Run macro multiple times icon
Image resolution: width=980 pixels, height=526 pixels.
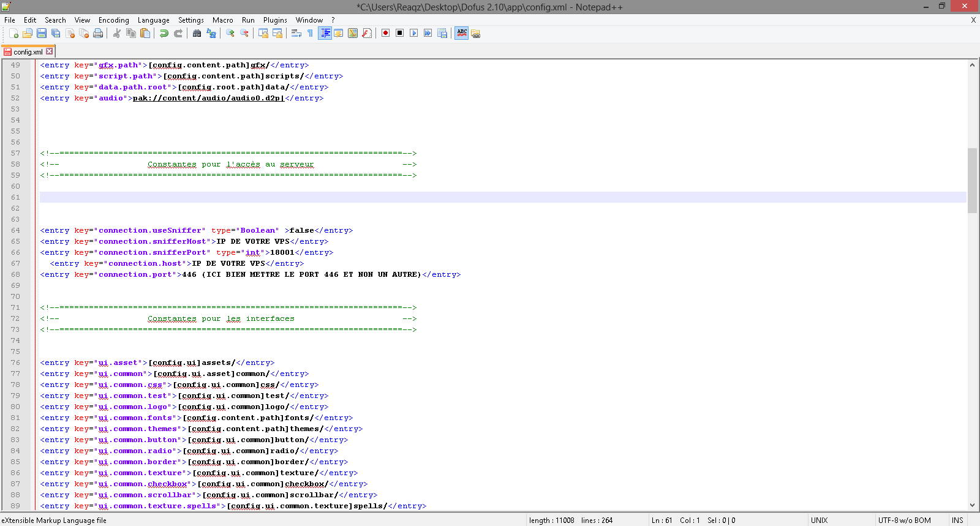click(x=428, y=33)
